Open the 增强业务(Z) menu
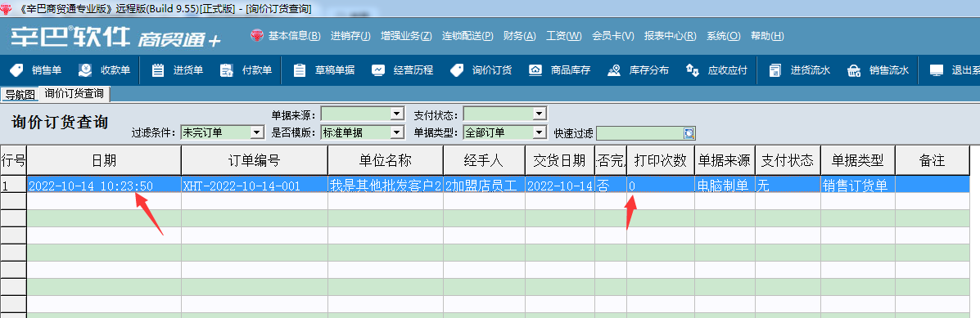This screenshot has width=980, height=318. click(x=406, y=35)
